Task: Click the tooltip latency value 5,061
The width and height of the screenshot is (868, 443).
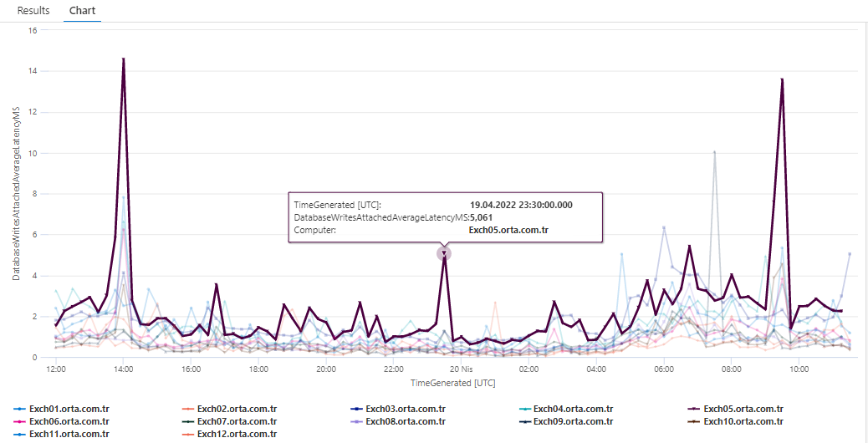Action: coord(481,217)
